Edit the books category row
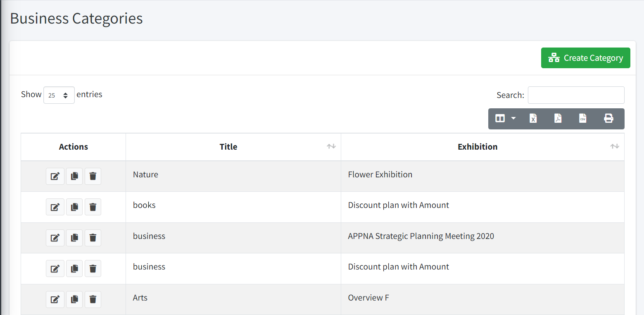The height and width of the screenshot is (315, 644). pos(55,207)
